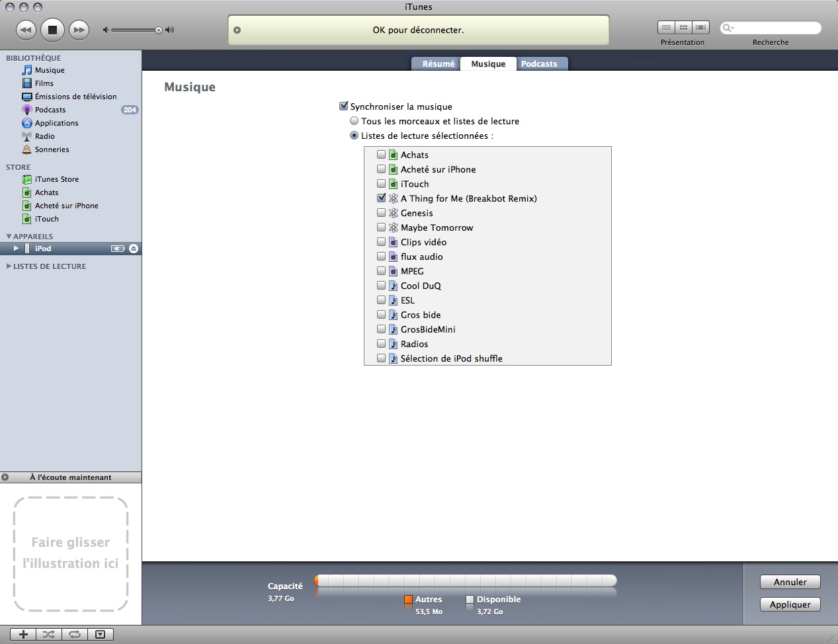
Task: Click the iPod battery indicator icon
Action: pos(118,249)
